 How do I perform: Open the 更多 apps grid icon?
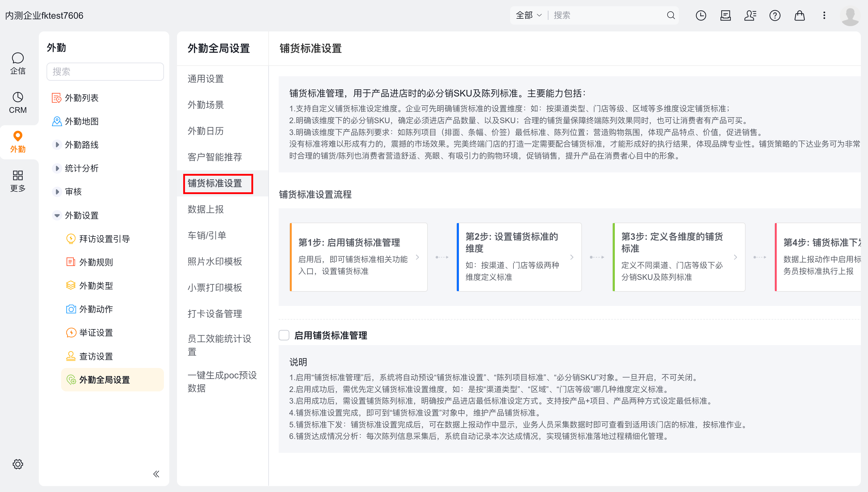17,181
